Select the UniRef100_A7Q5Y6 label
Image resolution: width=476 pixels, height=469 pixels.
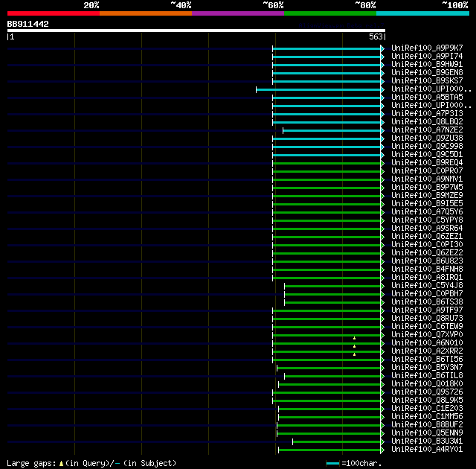click(427, 212)
